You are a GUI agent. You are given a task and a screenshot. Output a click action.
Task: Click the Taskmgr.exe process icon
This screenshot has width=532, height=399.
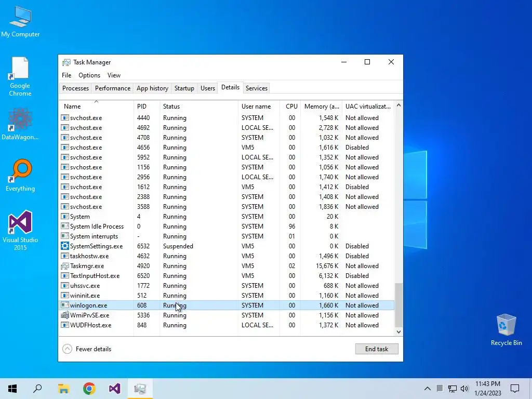(x=65, y=266)
